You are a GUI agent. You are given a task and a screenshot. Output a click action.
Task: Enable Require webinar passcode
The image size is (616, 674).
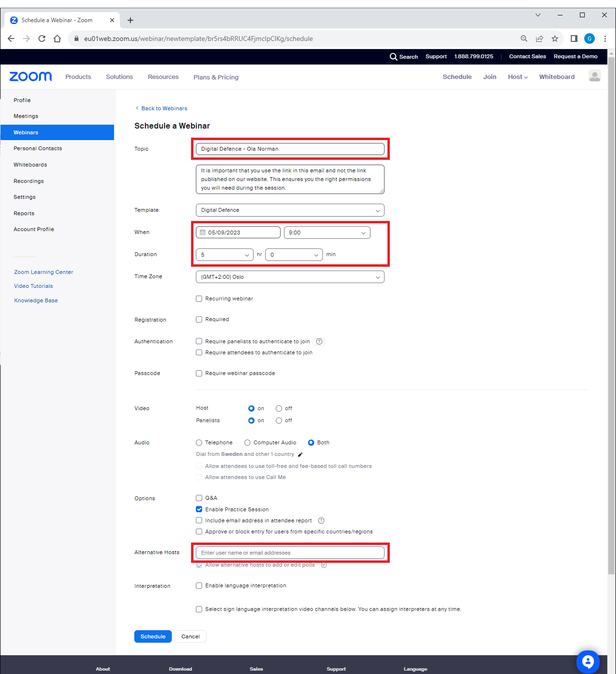coord(199,374)
